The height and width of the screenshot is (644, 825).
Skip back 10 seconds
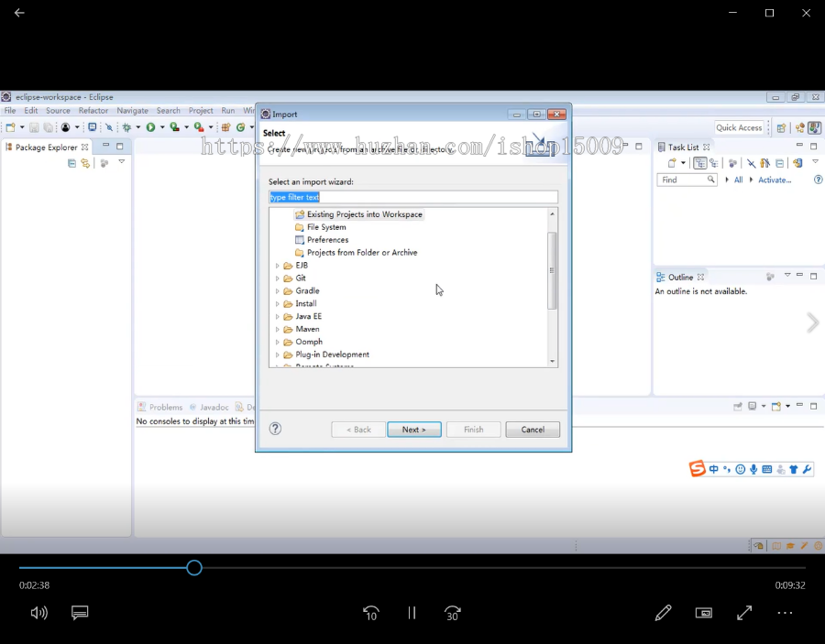370,613
